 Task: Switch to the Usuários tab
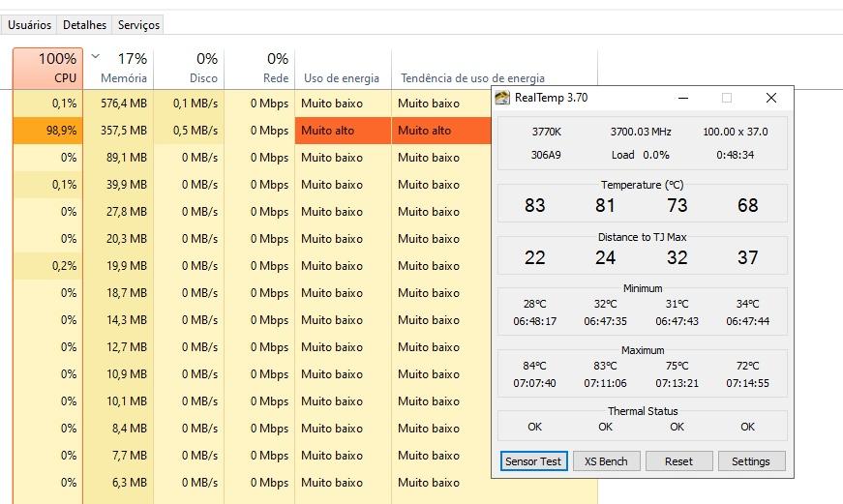pos(30,25)
